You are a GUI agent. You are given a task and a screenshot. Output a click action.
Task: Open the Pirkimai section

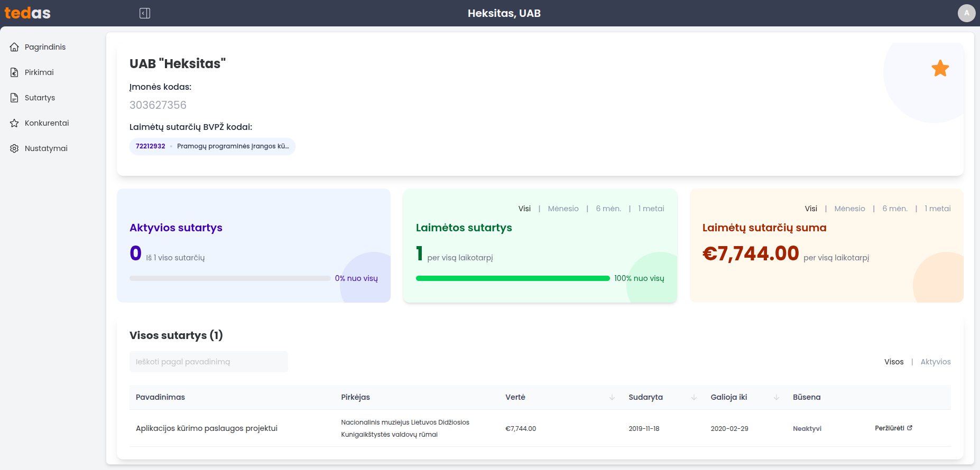pos(39,72)
